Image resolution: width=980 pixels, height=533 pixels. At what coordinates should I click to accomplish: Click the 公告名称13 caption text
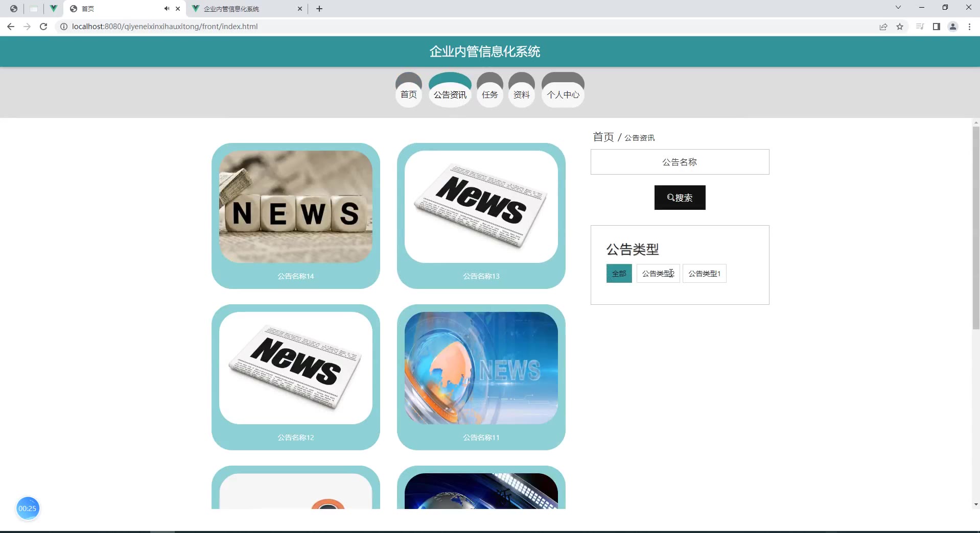[481, 276]
